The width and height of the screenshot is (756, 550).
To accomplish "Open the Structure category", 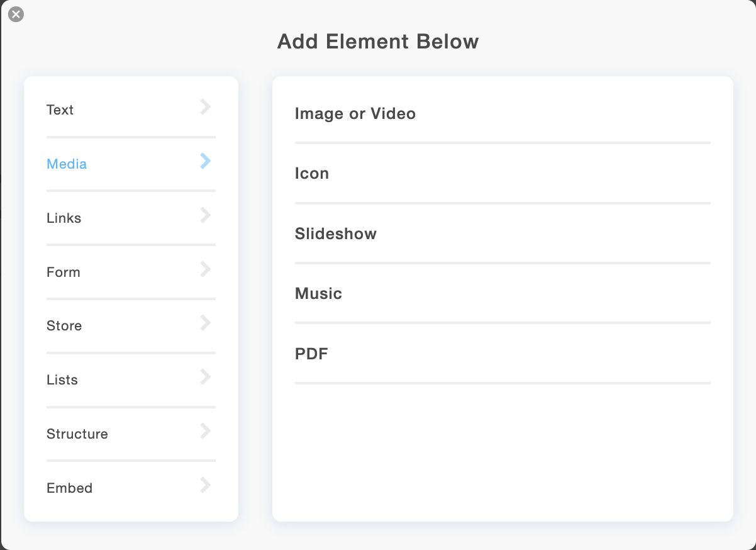I will [x=77, y=434].
